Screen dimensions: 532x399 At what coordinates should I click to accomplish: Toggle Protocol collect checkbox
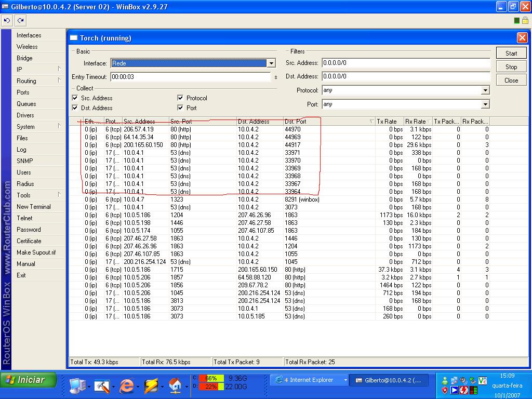click(180, 98)
